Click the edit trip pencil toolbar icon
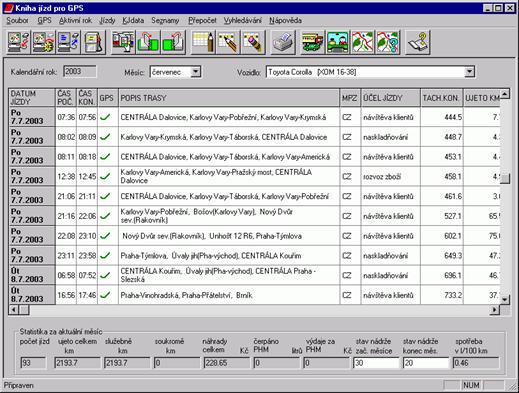This screenshot has width=519, height=393. tap(228, 42)
